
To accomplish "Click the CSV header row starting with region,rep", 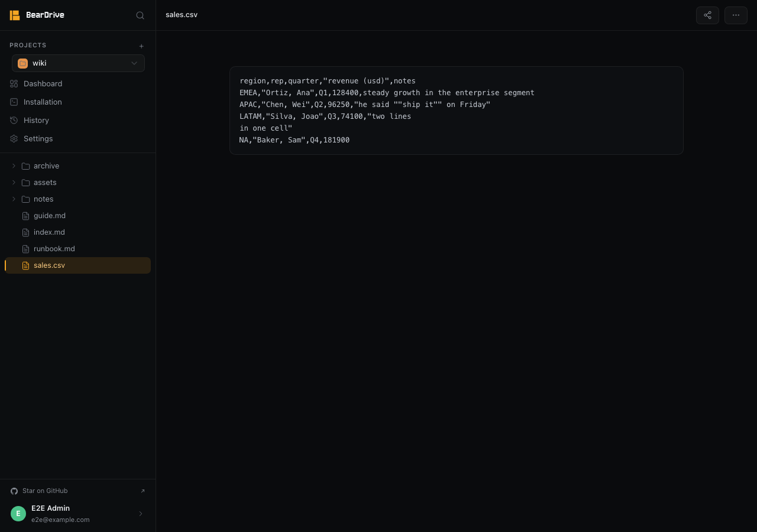I will 328,81.
